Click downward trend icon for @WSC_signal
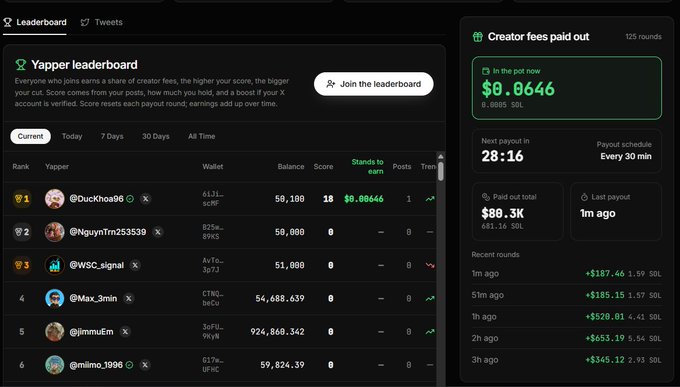 coord(430,265)
